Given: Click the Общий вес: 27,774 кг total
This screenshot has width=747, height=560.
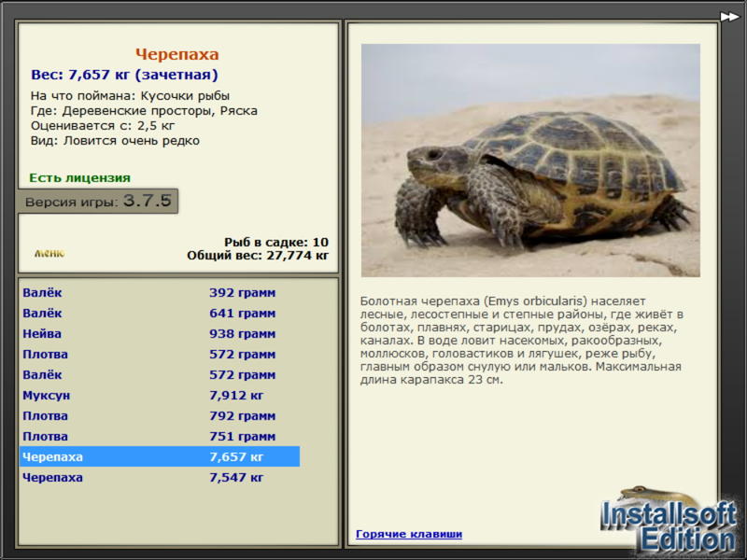Looking at the screenshot, I should point(258,255).
